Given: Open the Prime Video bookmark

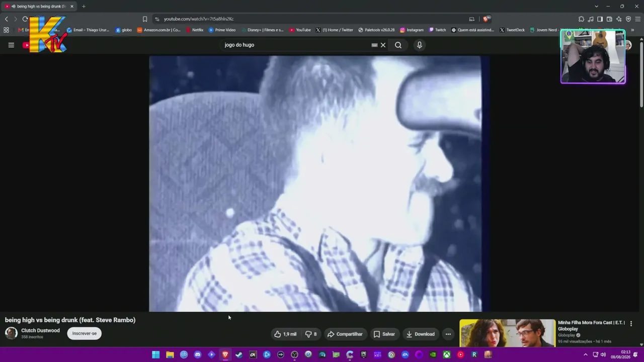Looking at the screenshot, I should tap(222, 30).
